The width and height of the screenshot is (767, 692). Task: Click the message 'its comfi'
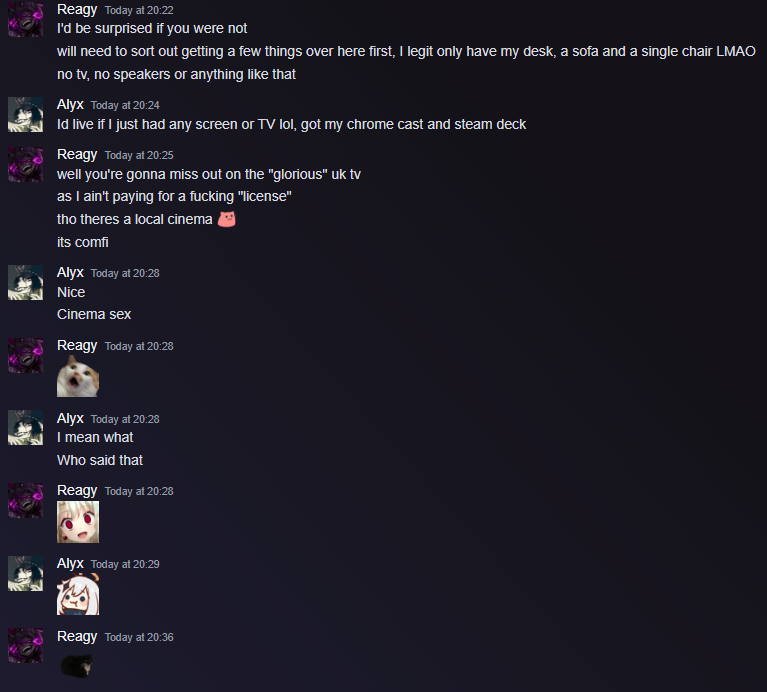pos(83,242)
